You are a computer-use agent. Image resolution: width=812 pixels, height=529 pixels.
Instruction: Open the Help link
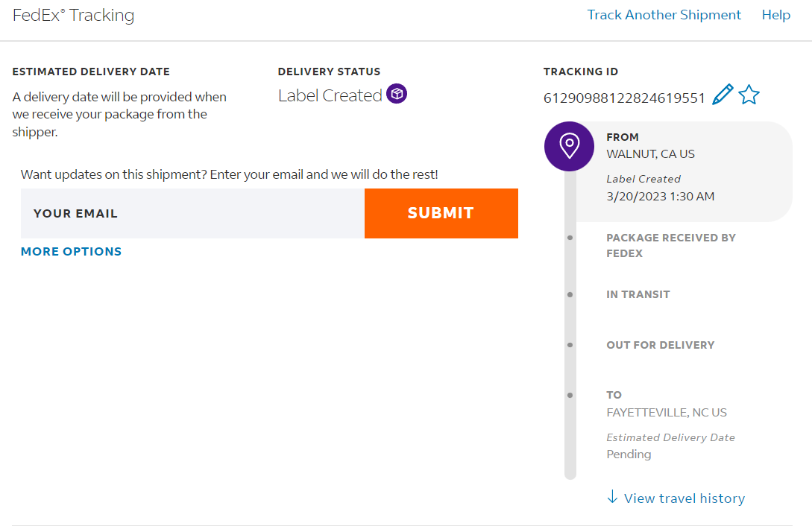coord(775,15)
